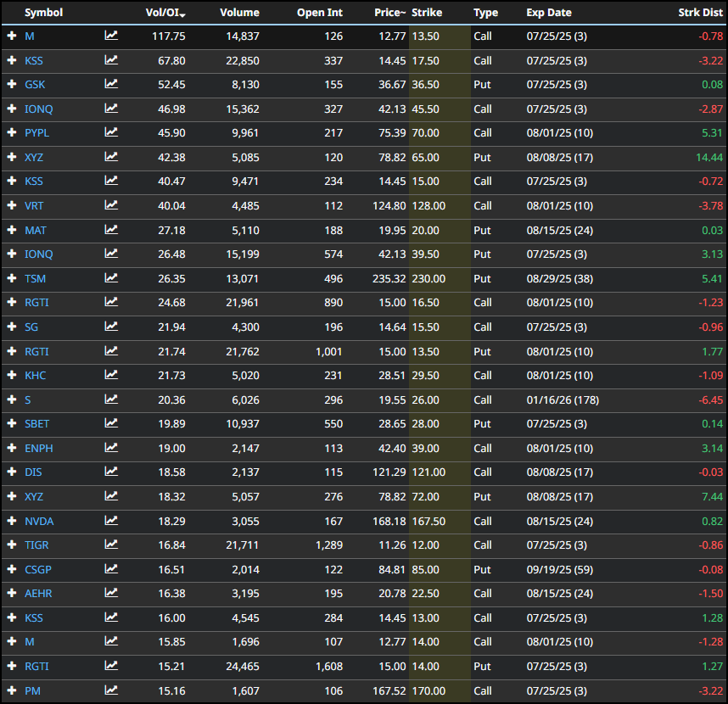Open the chart icon for GSK
The image size is (728, 704).
[x=111, y=84]
